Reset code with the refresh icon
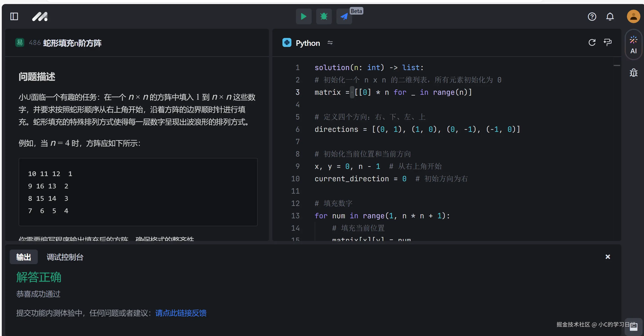This screenshot has height=336, width=644. [x=592, y=42]
